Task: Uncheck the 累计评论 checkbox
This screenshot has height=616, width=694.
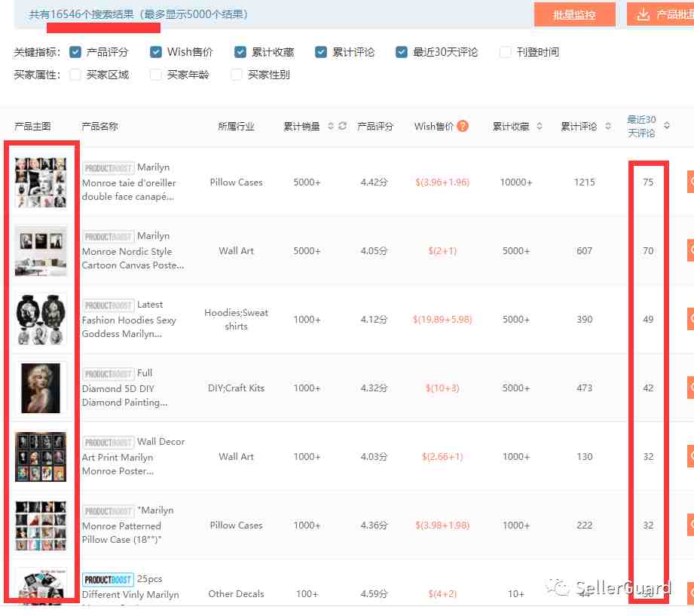Action: [x=321, y=52]
